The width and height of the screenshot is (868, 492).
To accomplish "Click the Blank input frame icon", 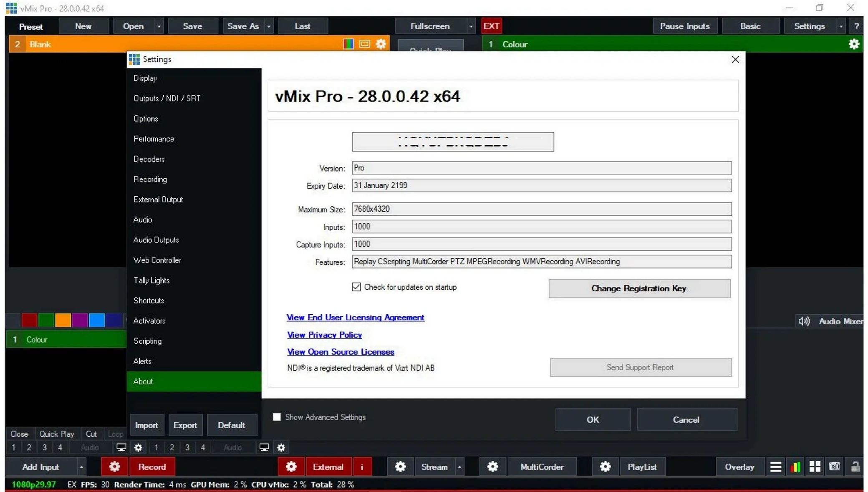I will tap(365, 44).
